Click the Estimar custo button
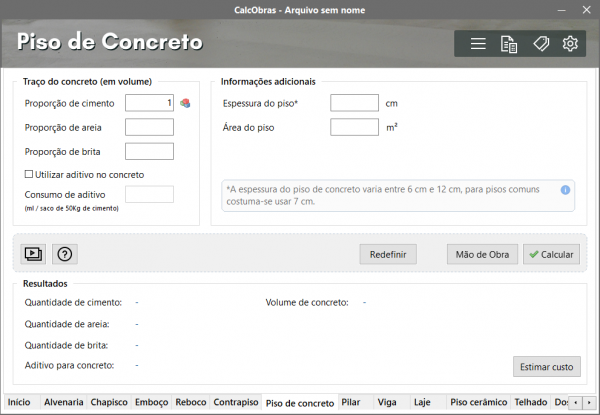 coord(546,367)
